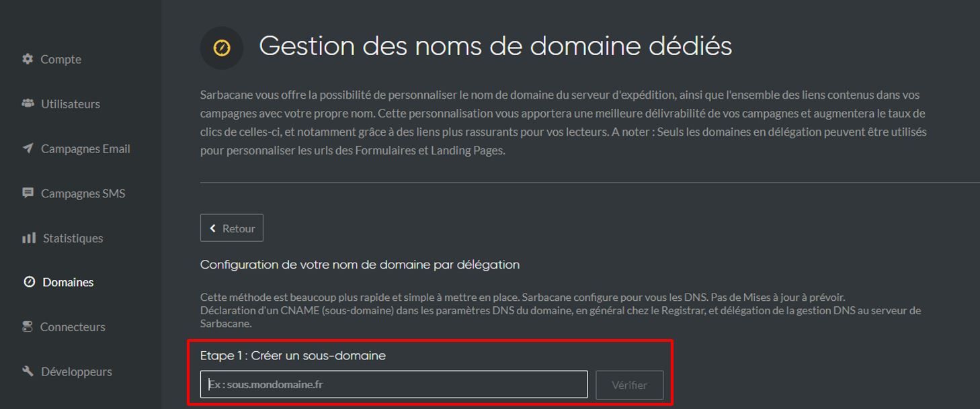Open the Développeurs menu entry
This screenshot has width=980, height=409.
click(76, 371)
